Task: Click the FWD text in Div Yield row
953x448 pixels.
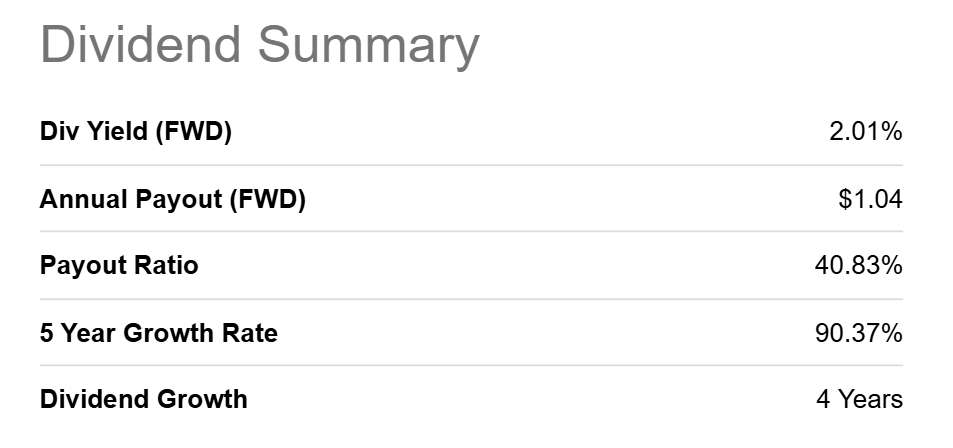Action: pos(194,131)
